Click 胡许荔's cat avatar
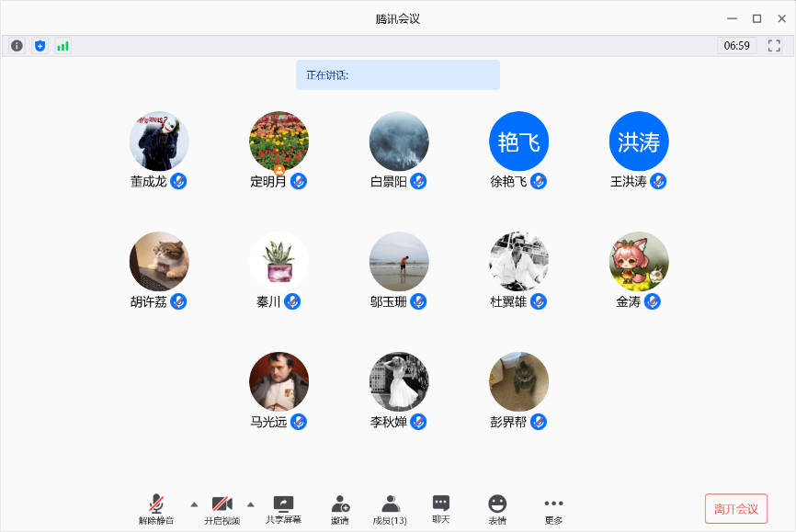This screenshot has height=532, width=796. (159, 261)
